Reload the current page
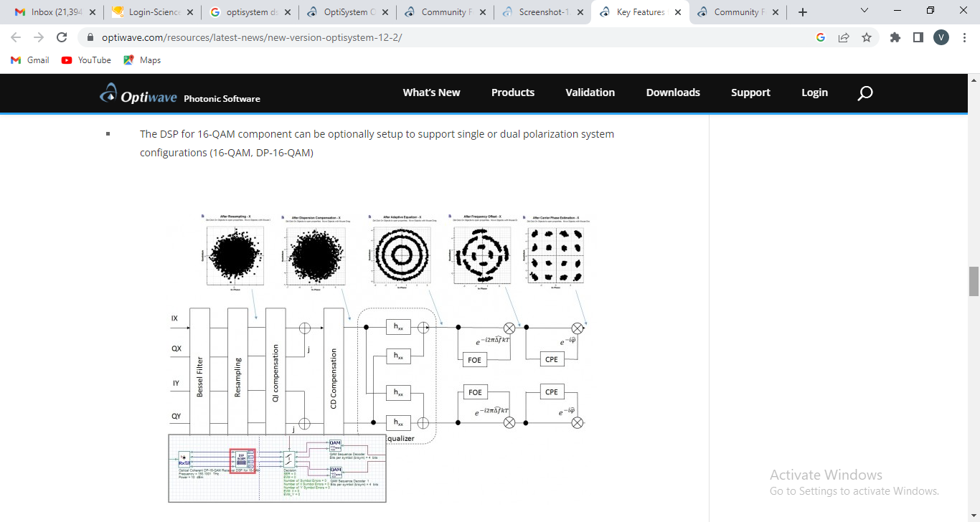Image resolution: width=980 pixels, height=522 pixels. pos(62,37)
